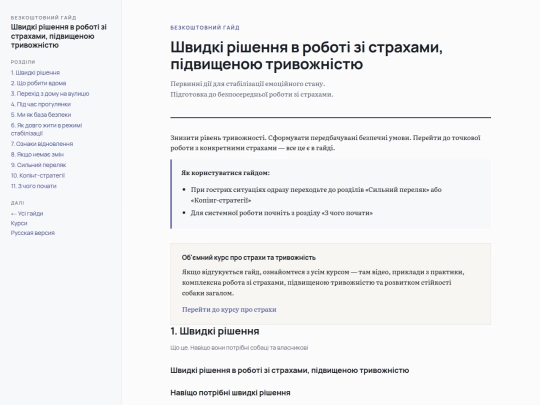Click 'БЕЗКОШТОВНИЙ ГАЙД' label above main heading
This screenshot has height=405, width=540.
click(205, 28)
